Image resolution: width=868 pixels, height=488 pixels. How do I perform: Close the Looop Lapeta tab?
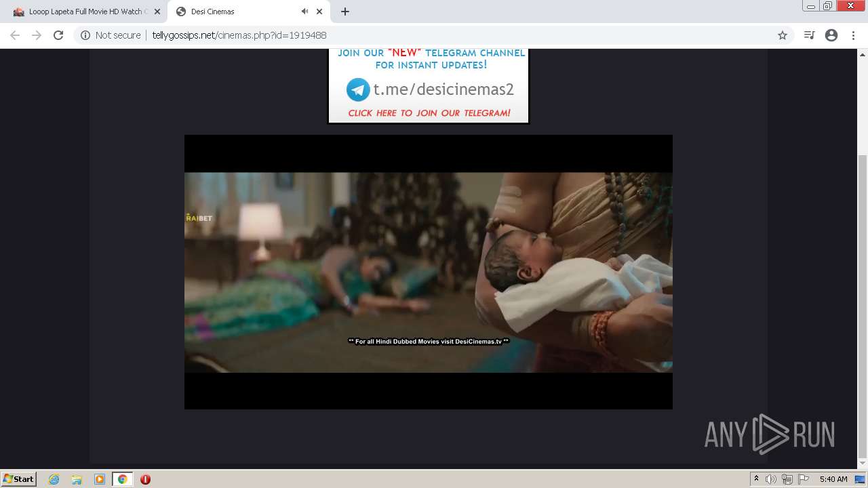click(x=157, y=12)
